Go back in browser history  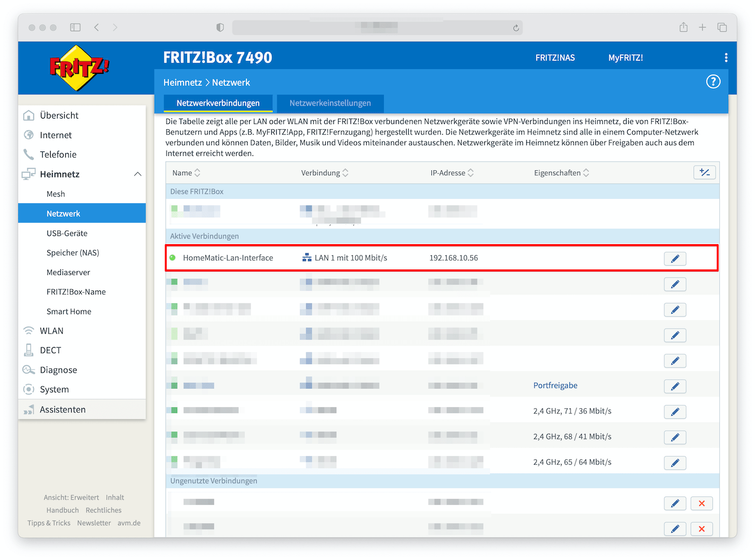(x=97, y=27)
